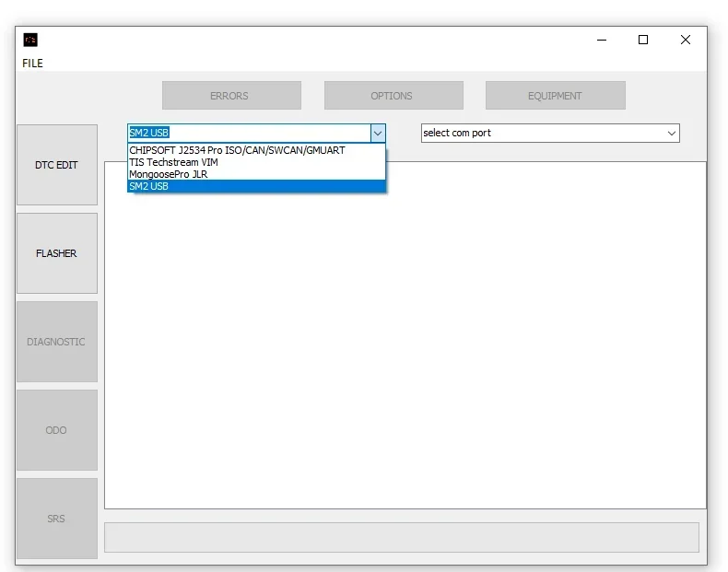Click the DIAGNOSTIC side button
This screenshot has width=728, height=572.
pos(57,342)
